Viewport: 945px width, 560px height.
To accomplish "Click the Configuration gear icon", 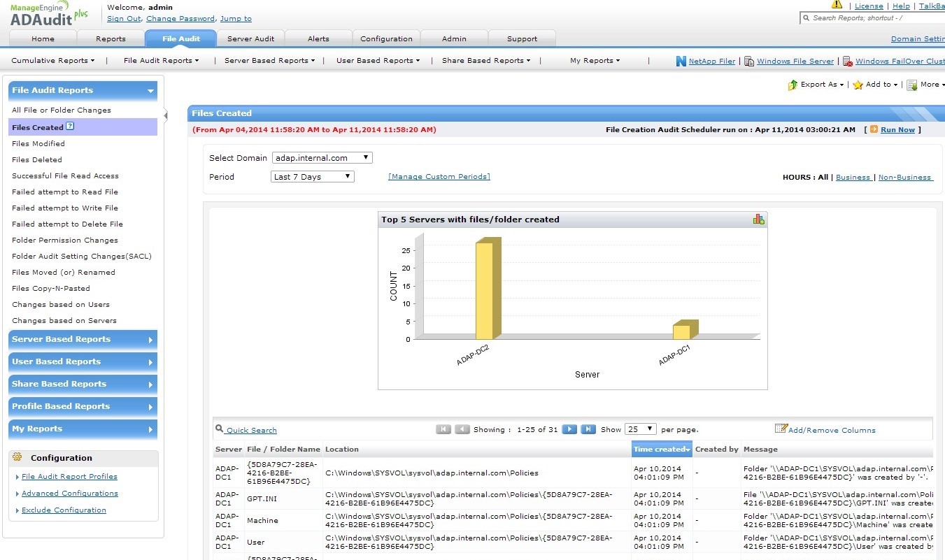I will click(x=17, y=458).
